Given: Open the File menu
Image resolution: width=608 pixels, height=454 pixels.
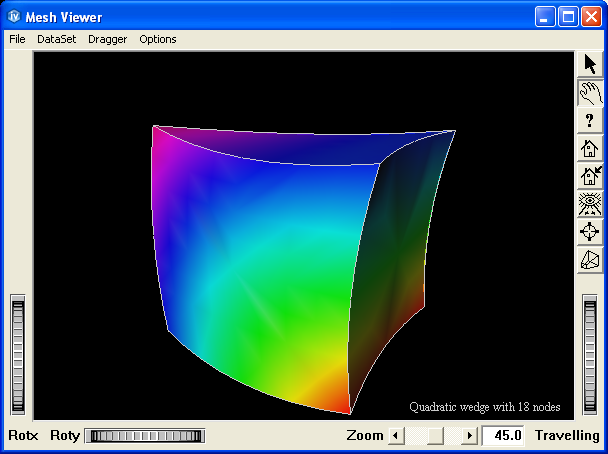Looking at the screenshot, I should coord(17,39).
